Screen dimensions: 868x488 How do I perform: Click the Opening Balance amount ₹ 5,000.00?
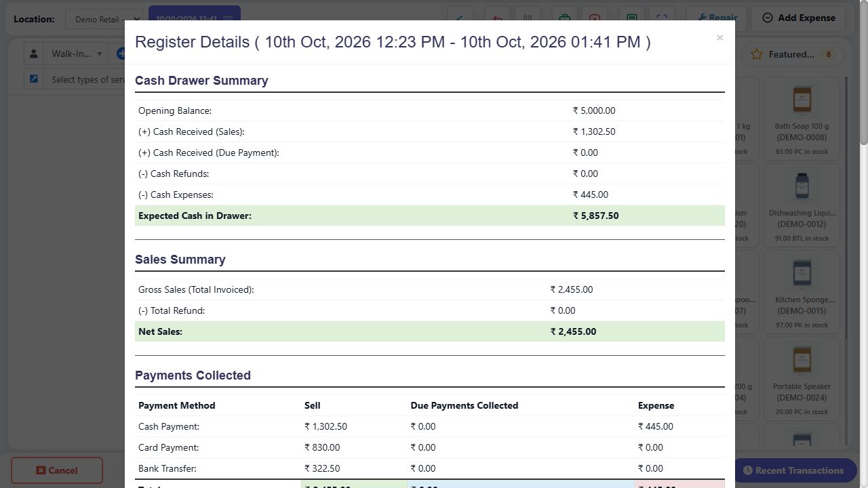click(594, 110)
